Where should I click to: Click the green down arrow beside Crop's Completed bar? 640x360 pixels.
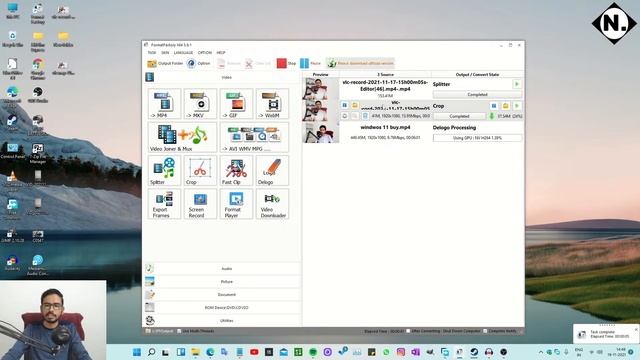(492, 116)
